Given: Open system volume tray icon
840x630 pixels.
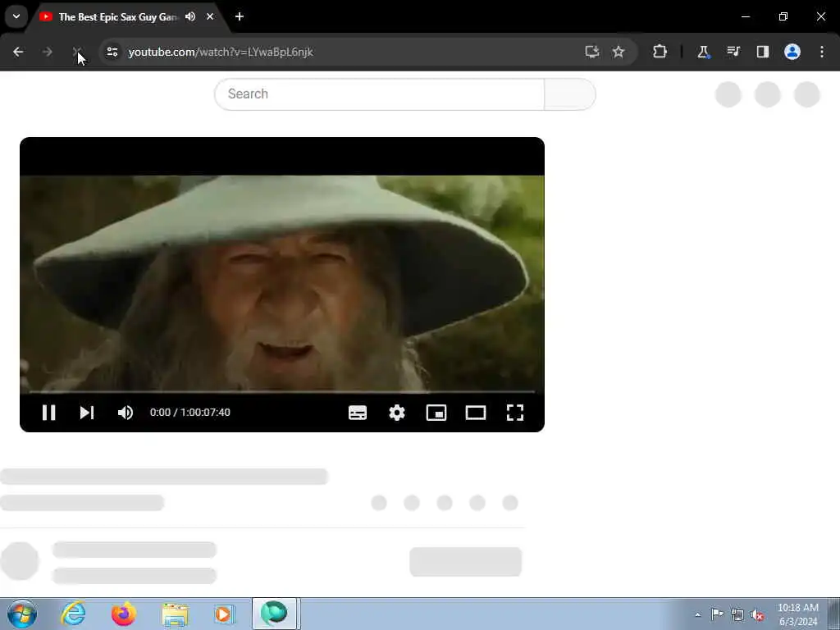Looking at the screenshot, I should click(757, 614).
